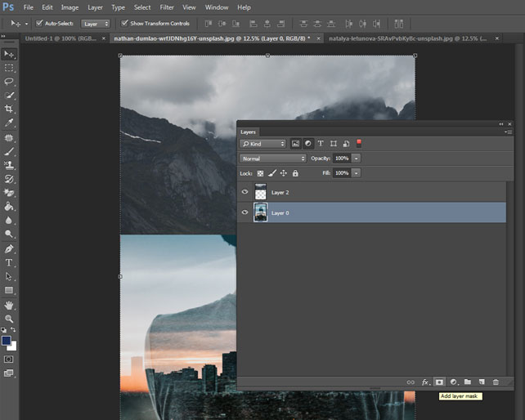Select the Clone Stamp tool

click(x=9, y=165)
